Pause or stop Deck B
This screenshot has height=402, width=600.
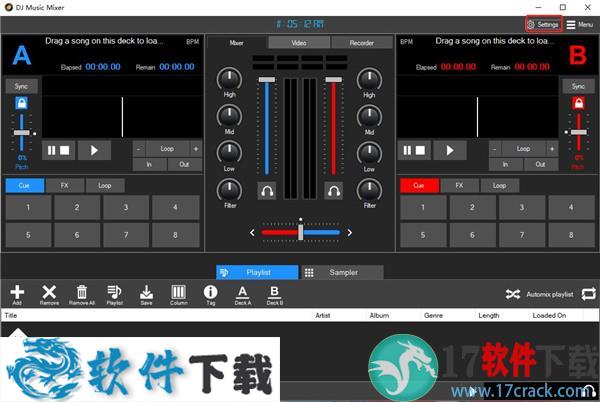tap(414, 150)
